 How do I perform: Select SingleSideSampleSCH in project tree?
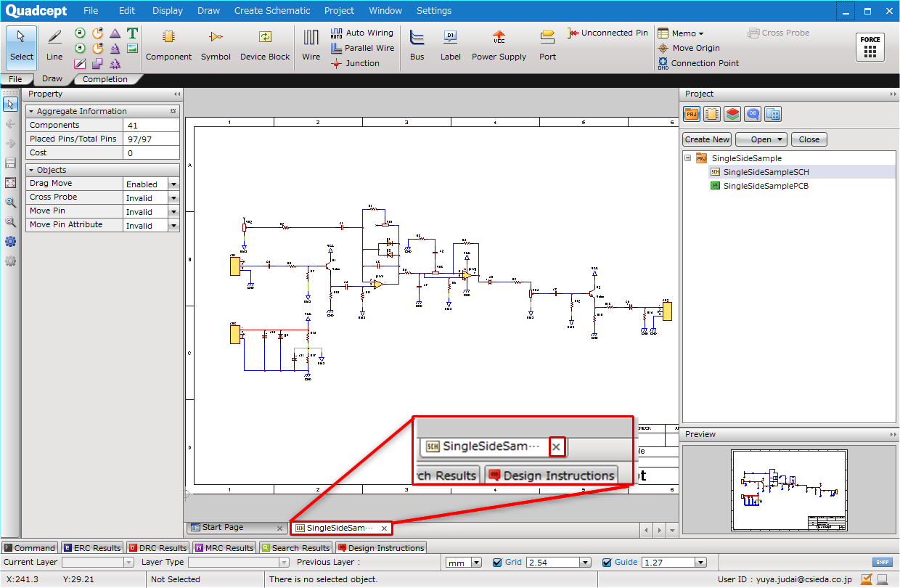click(766, 172)
